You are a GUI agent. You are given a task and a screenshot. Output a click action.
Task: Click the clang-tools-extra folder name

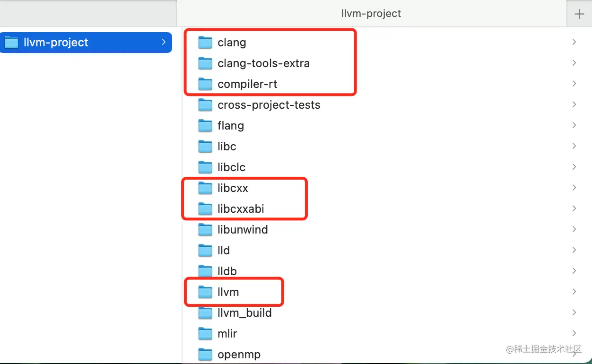pos(263,63)
